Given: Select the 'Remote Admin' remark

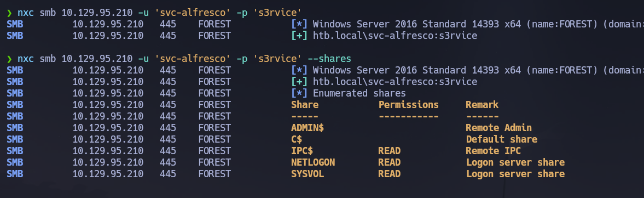Looking at the screenshot, I should (498, 128).
